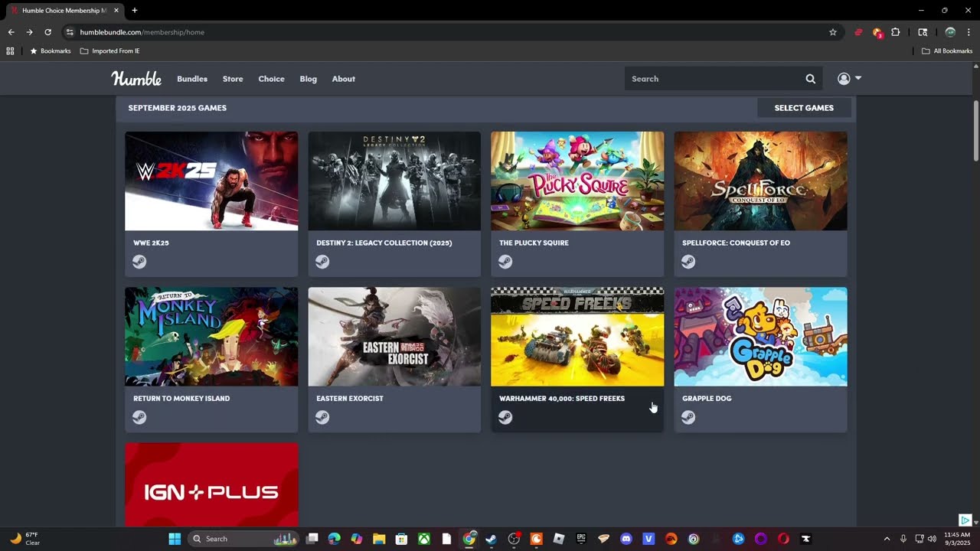
Task: Click the Windows taskbar Search box
Action: pyautogui.click(x=243, y=539)
